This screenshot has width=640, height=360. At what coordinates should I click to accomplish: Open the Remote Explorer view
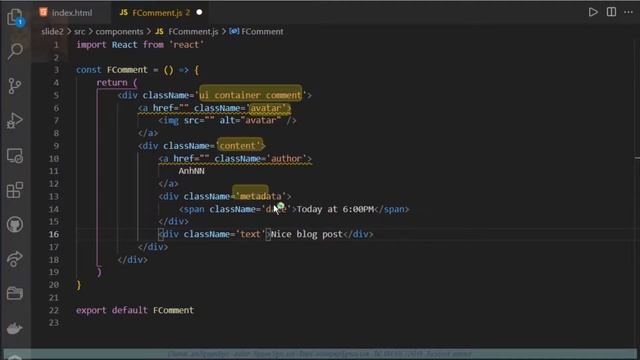(15, 156)
